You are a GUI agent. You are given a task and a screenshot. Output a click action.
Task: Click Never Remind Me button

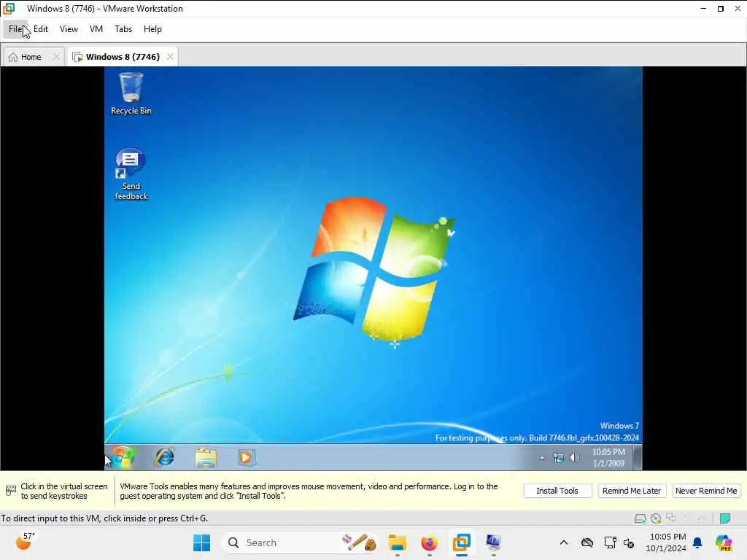[706, 491]
